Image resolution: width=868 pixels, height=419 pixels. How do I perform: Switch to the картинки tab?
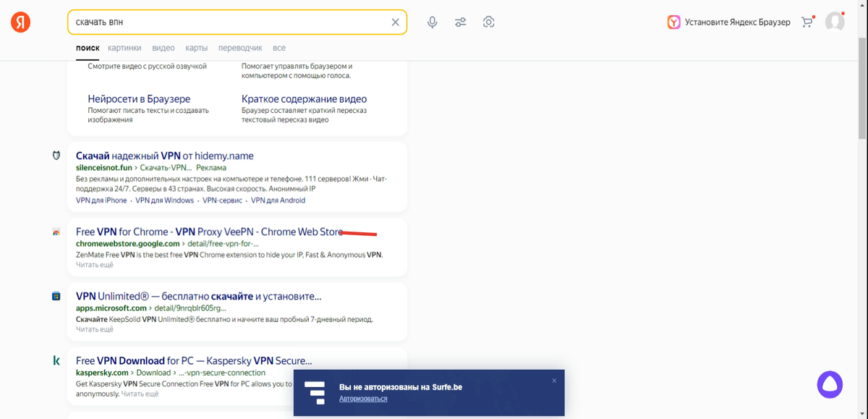[124, 48]
